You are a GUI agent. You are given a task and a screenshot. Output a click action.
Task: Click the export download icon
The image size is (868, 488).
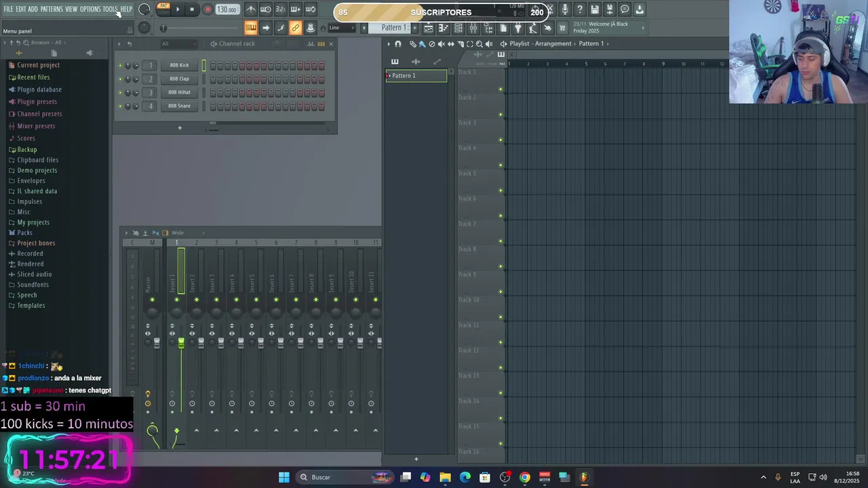639,9
